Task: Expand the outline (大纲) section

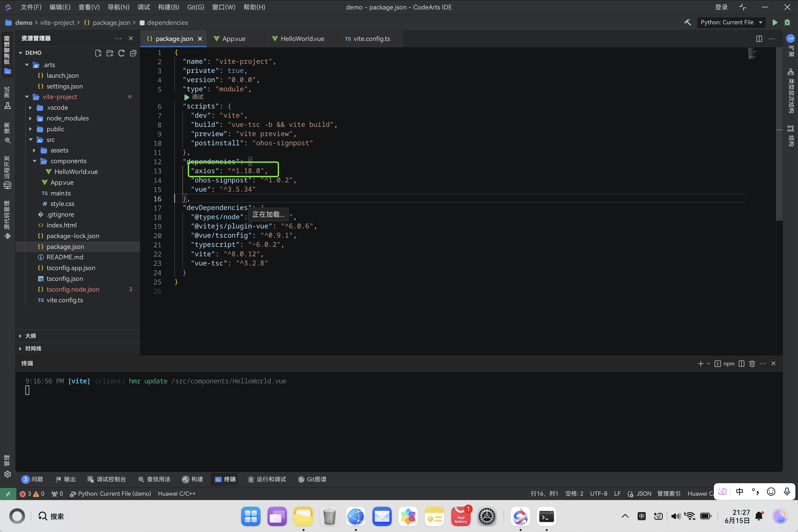Action: pos(78,336)
